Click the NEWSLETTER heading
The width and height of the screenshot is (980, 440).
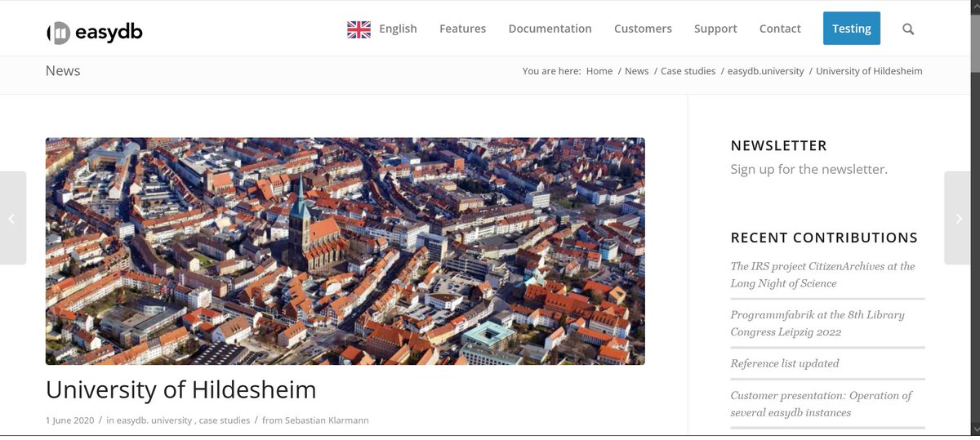point(778,145)
